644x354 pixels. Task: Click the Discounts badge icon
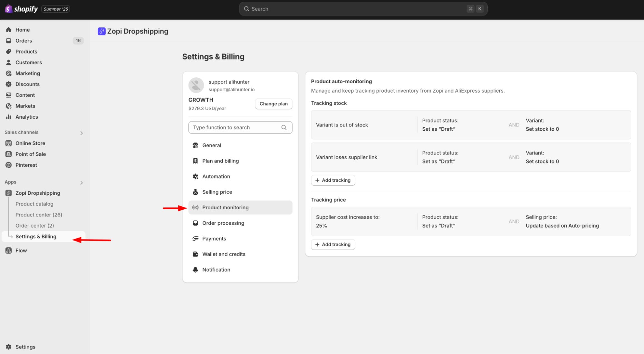pyautogui.click(x=9, y=84)
